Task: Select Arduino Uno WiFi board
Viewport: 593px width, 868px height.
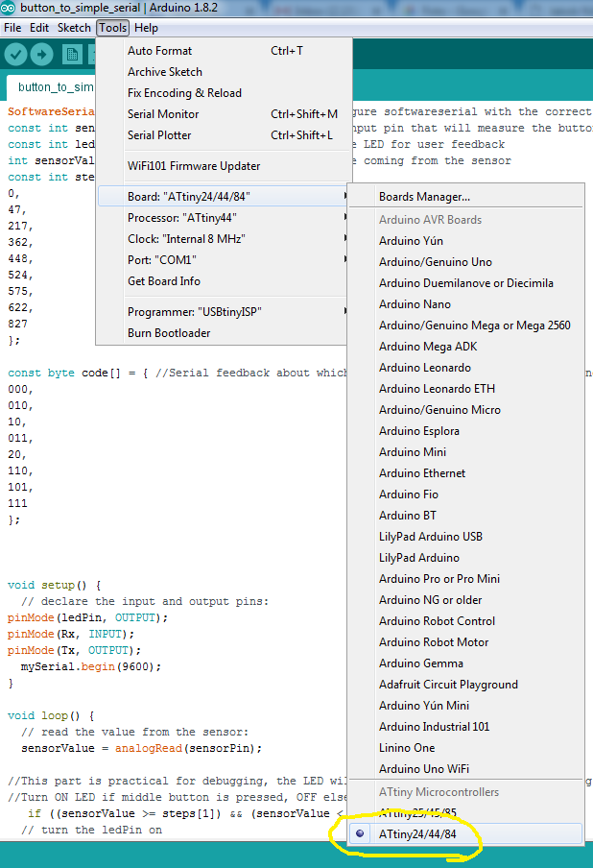Action: point(464,768)
